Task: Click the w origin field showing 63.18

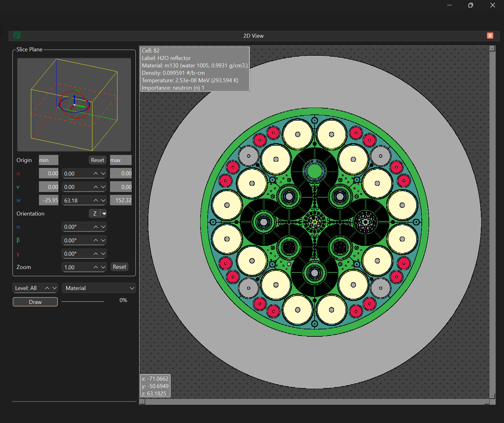Action: (77, 200)
